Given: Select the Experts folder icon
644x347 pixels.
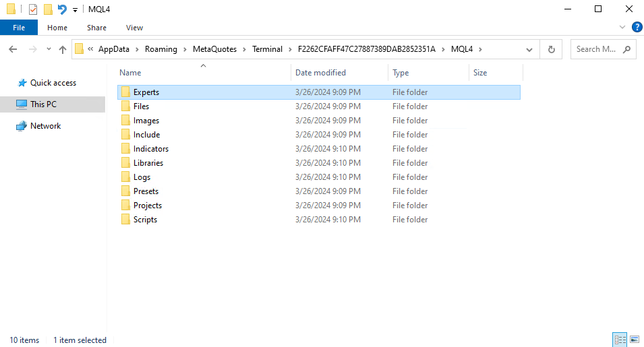Looking at the screenshot, I should coord(125,92).
